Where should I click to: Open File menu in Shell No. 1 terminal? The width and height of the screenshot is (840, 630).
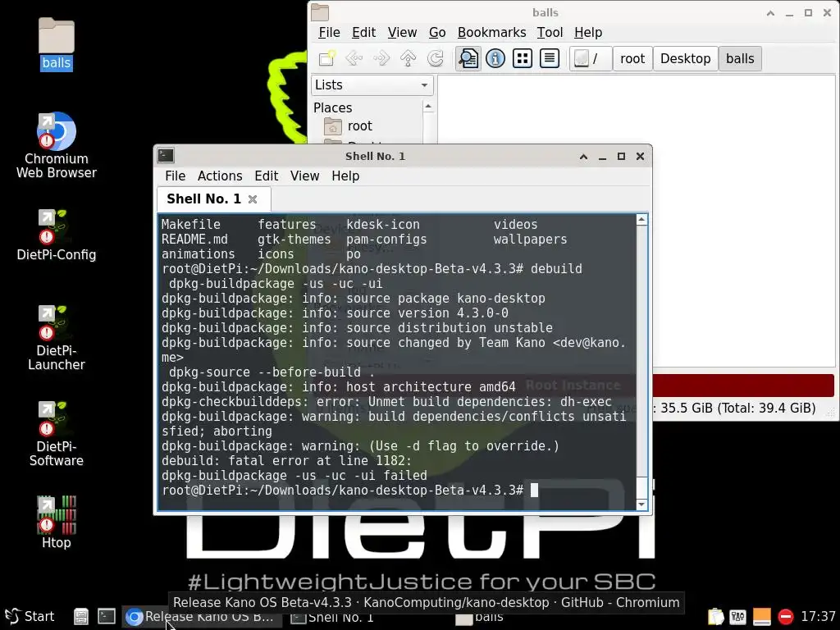tap(176, 176)
